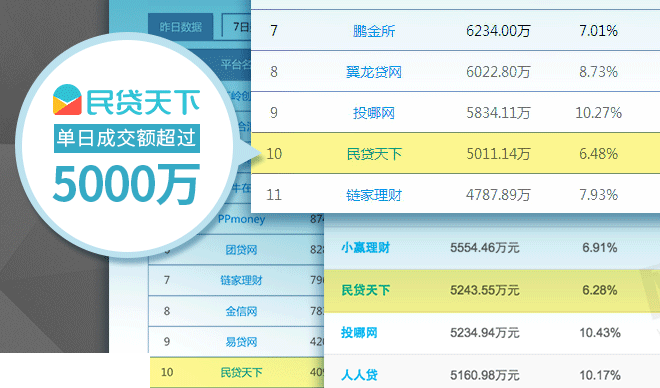Image resolution: width=660 pixels, height=388 pixels.
Task: Select the 5554.46万元 amount cell
Action: [x=484, y=247]
